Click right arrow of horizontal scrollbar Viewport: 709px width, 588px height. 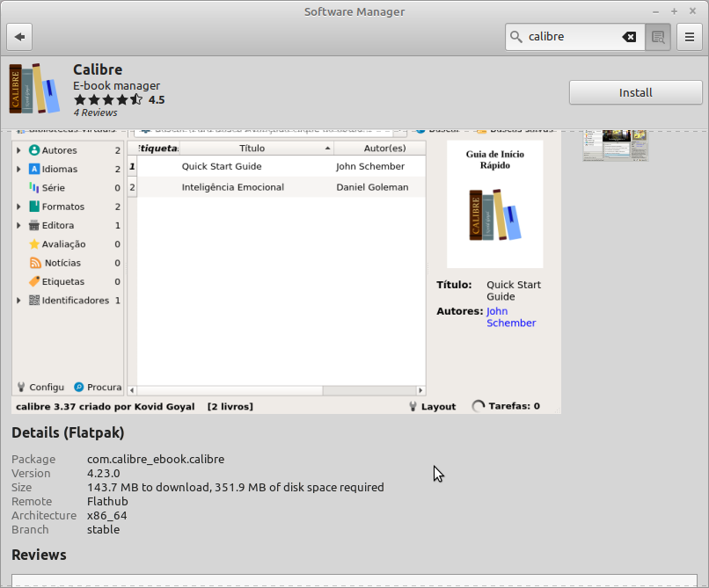[x=420, y=390]
